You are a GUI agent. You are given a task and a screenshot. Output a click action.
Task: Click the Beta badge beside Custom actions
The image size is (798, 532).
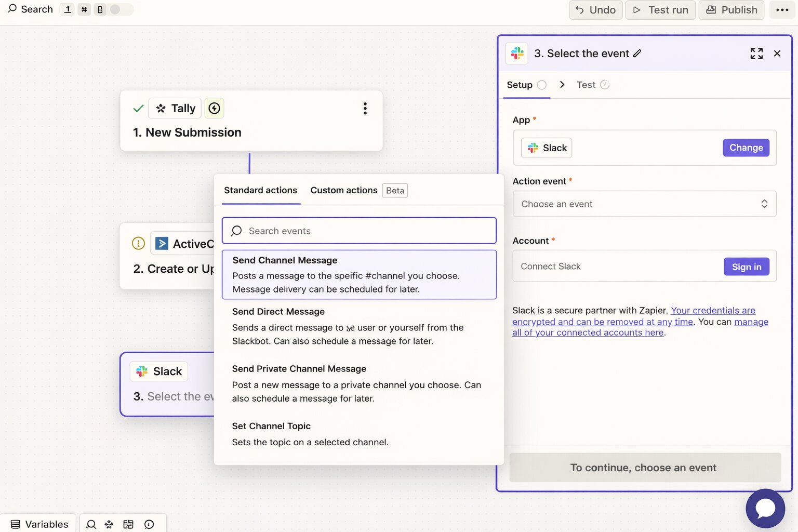point(395,190)
